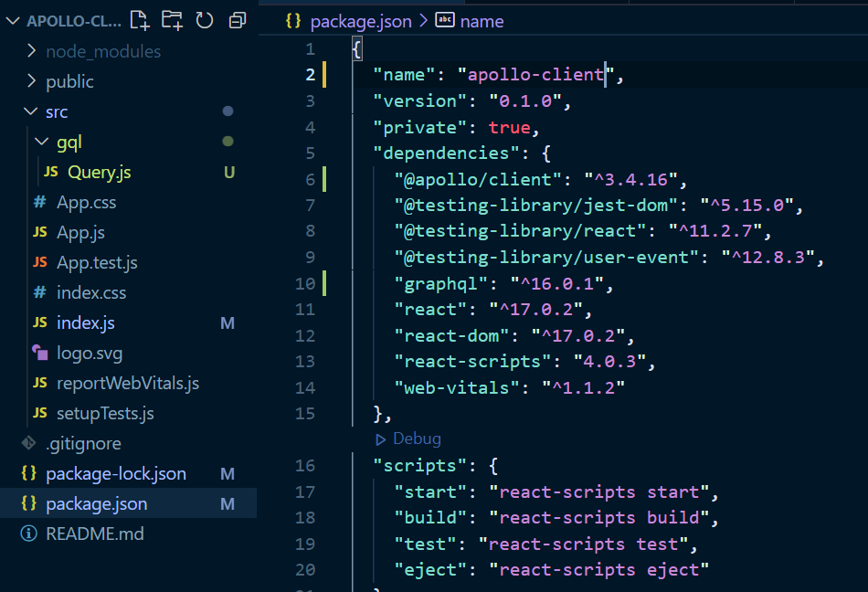Image resolution: width=868 pixels, height=592 pixels.
Task: Click the "@apollo/client" dependency key
Action: click(479, 180)
